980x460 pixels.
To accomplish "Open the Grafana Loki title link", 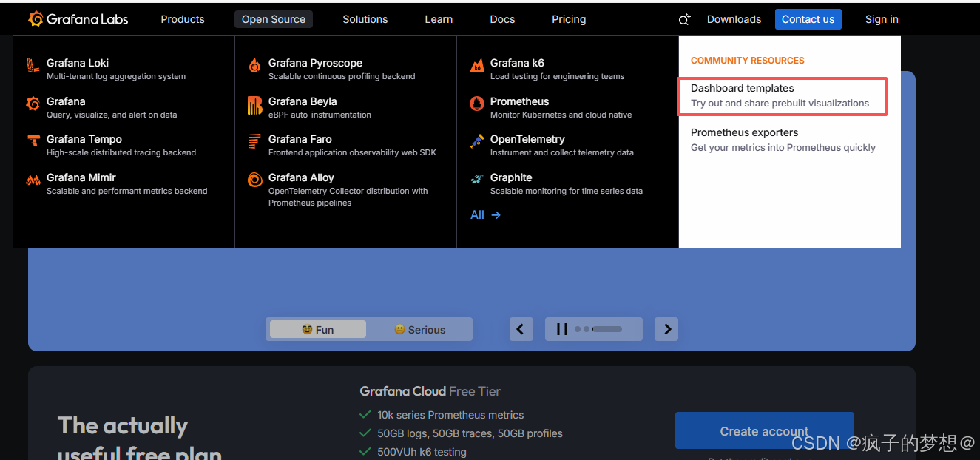I will tap(78, 63).
